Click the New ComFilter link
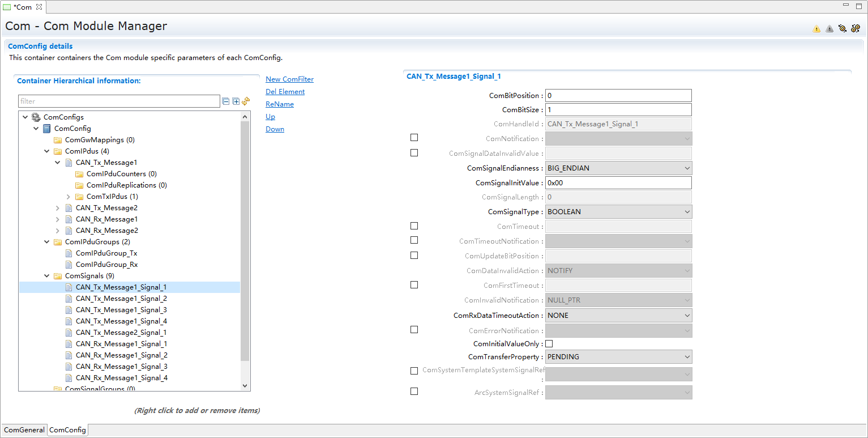Viewport: 868px width, 438px height. 289,79
